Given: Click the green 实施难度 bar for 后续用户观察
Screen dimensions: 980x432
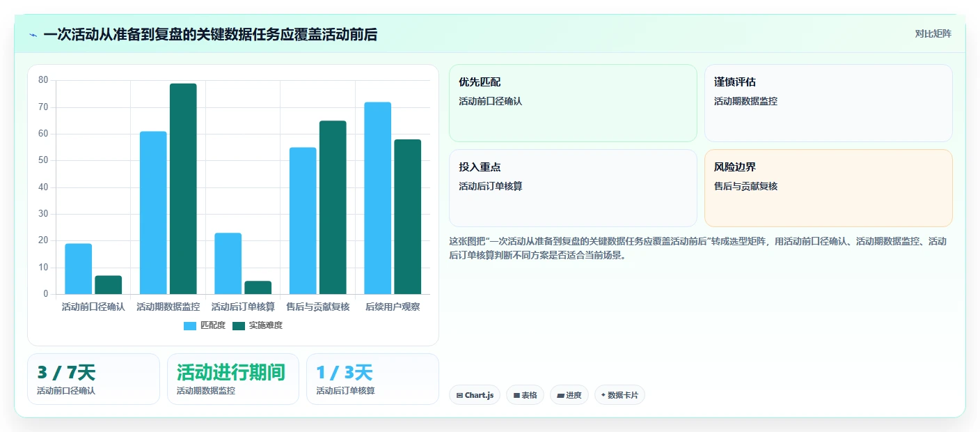Looking at the screenshot, I should click(x=408, y=217).
